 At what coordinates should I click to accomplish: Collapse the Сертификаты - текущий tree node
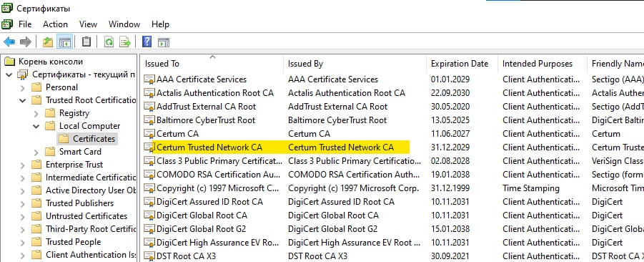click(x=9, y=75)
